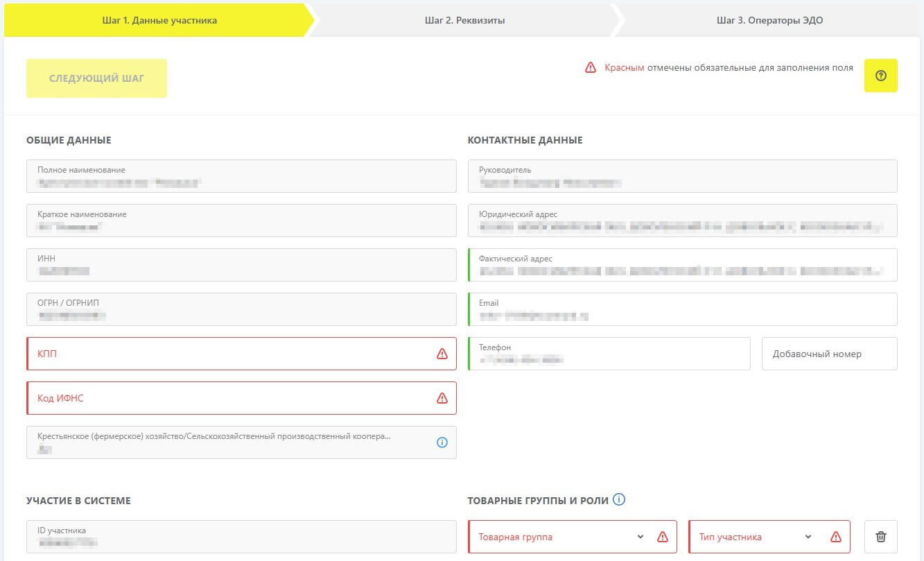Click warning icon in Код ИФНС field
The height and width of the screenshot is (561, 924).
coord(442,398)
